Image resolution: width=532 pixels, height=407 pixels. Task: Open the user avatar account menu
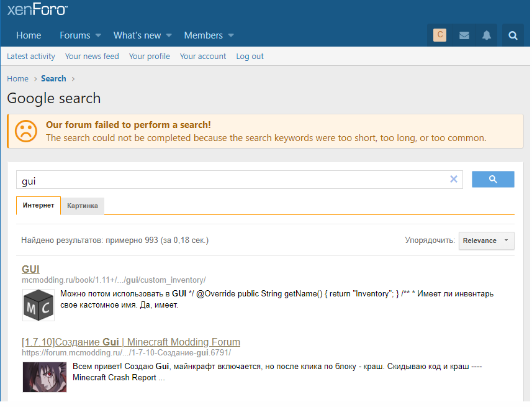[x=440, y=35]
